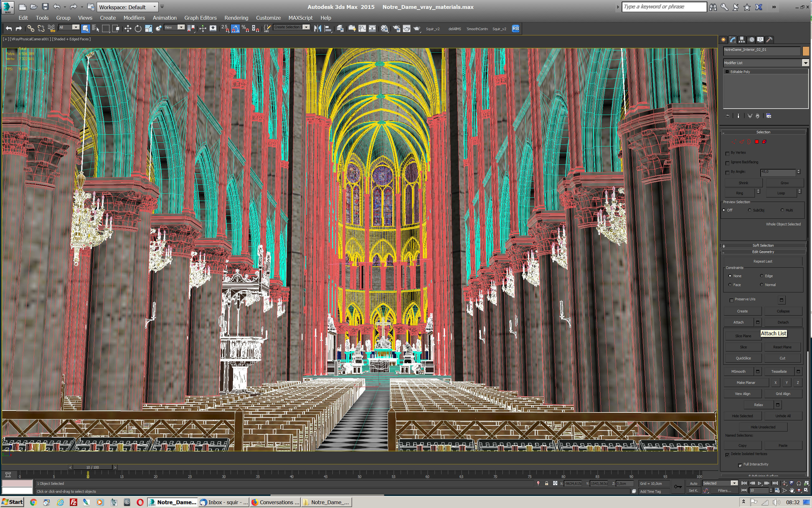Open the Time Configuration icon

coord(777,491)
